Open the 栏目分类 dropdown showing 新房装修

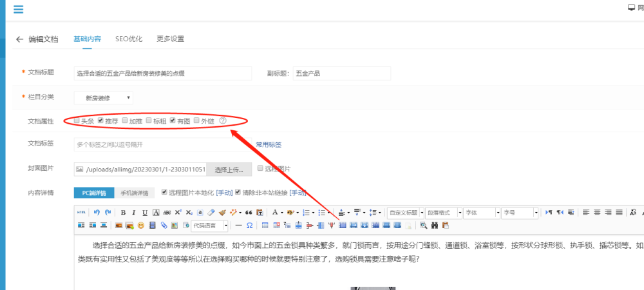point(104,98)
